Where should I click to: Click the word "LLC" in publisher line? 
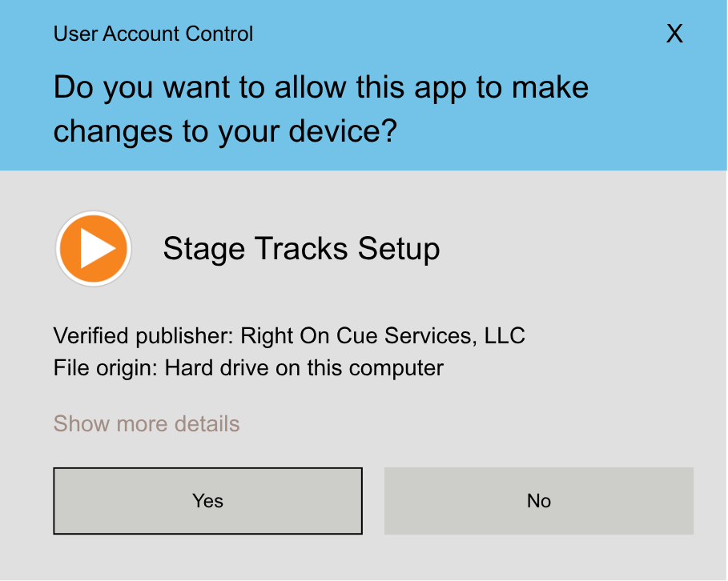(505, 335)
